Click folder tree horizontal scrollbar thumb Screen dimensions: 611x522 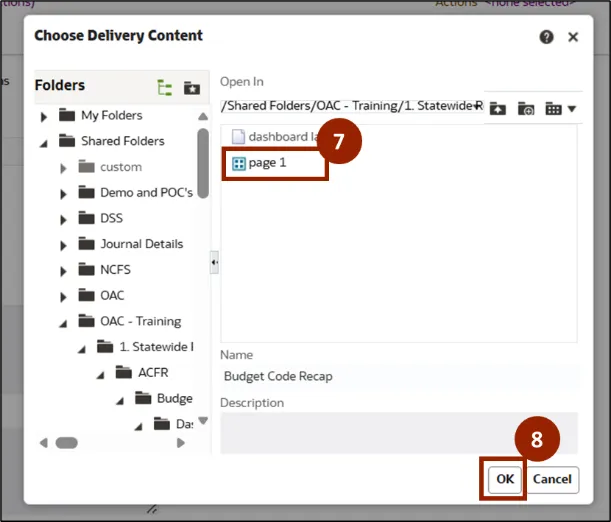[67, 443]
